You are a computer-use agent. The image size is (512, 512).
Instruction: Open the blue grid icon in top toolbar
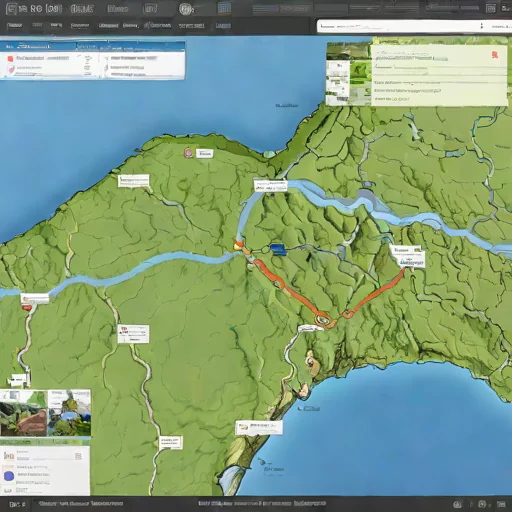224,8
